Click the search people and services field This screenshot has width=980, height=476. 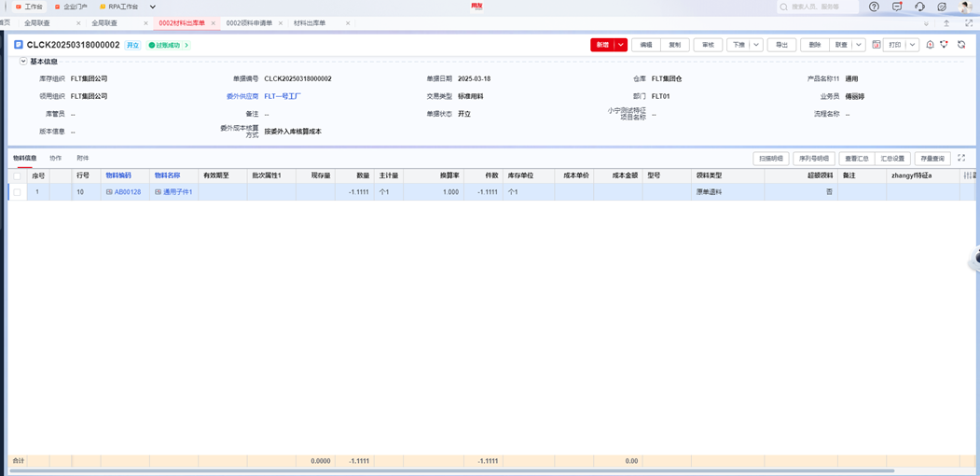point(816,7)
